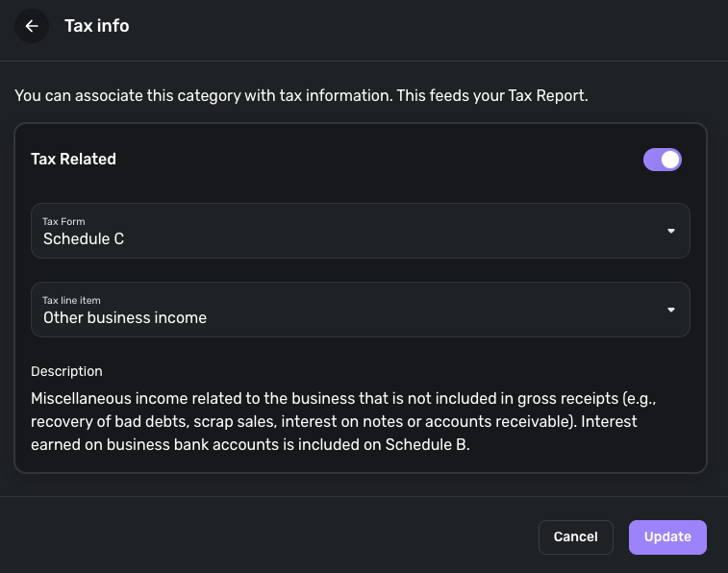Click the Tax line item caret arrow
Viewport: 728px width, 573px height.
[x=671, y=310]
